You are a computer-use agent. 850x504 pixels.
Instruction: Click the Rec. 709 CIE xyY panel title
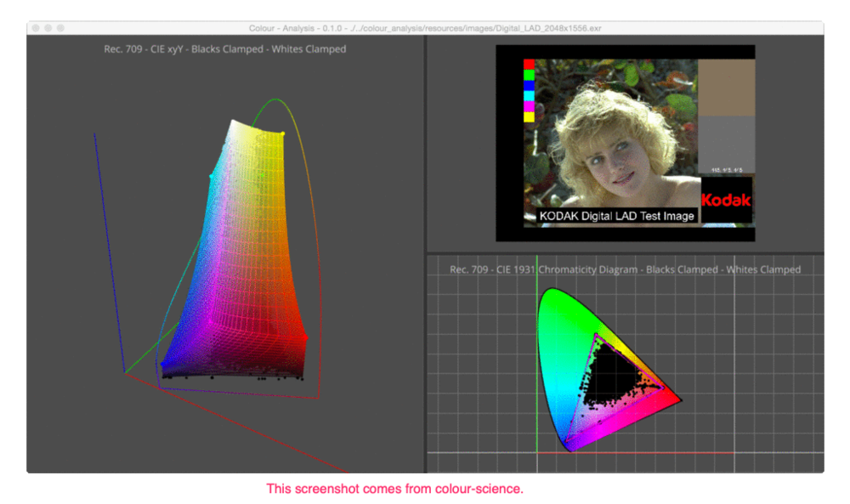(225, 48)
